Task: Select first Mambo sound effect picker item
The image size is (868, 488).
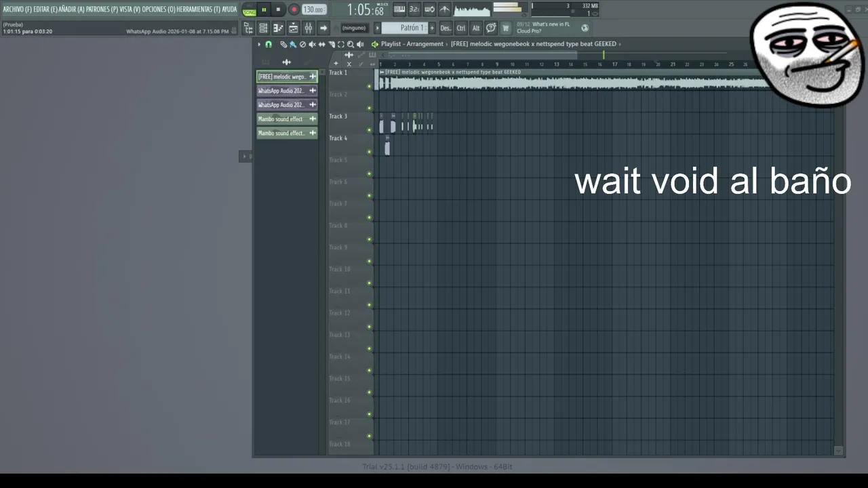Action: (x=287, y=119)
